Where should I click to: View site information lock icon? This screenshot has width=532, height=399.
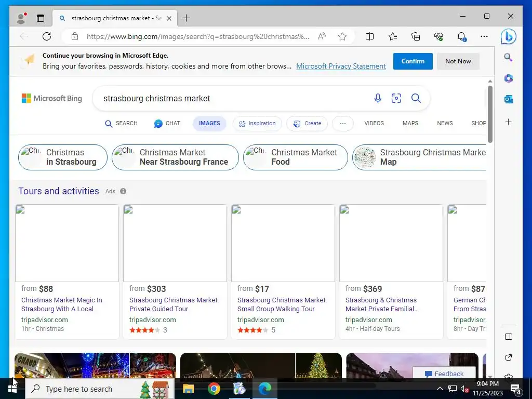75,36
